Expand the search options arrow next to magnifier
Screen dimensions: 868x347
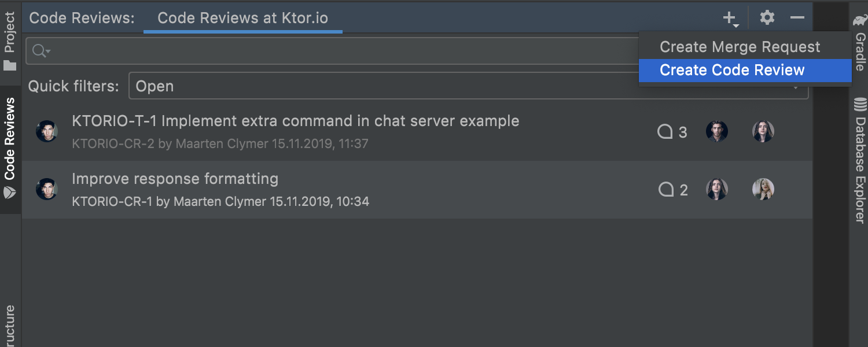(49, 51)
